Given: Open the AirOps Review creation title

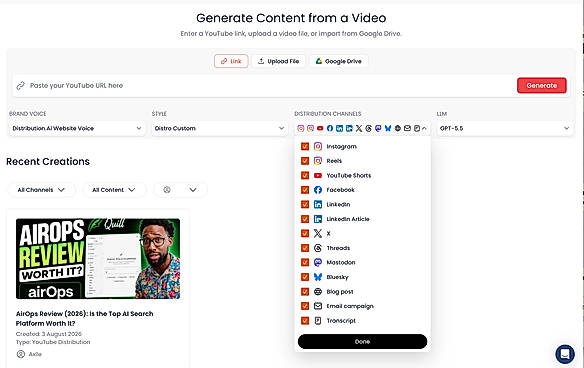Looking at the screenshot, I should pos(85,318).
